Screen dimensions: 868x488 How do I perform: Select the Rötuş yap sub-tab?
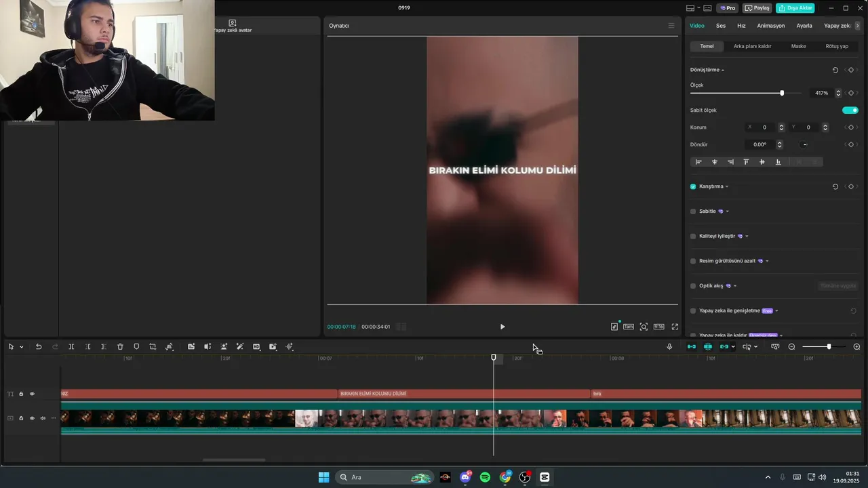click(x=837, y=46)
